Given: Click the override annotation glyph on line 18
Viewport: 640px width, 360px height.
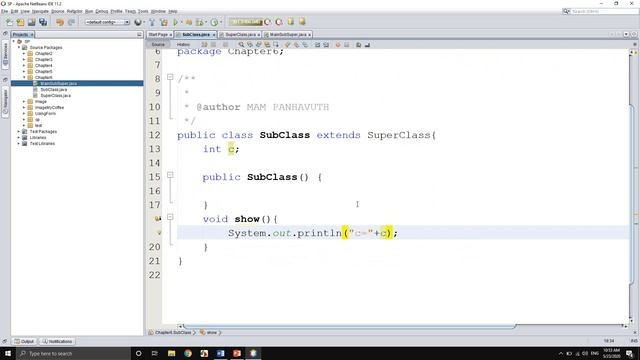Looking at the screenshot, I should (158, 219).
